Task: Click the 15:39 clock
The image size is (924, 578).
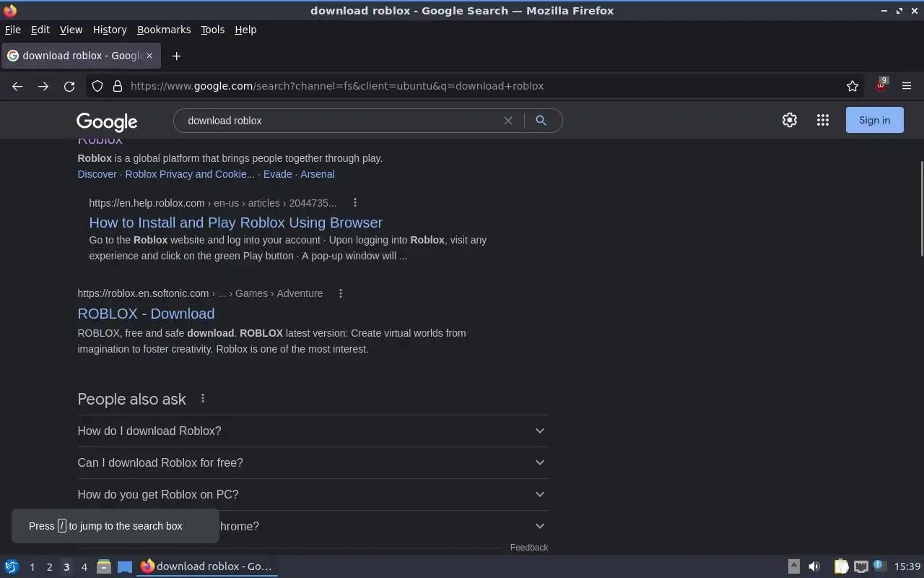Action: [x=907, y=566]
